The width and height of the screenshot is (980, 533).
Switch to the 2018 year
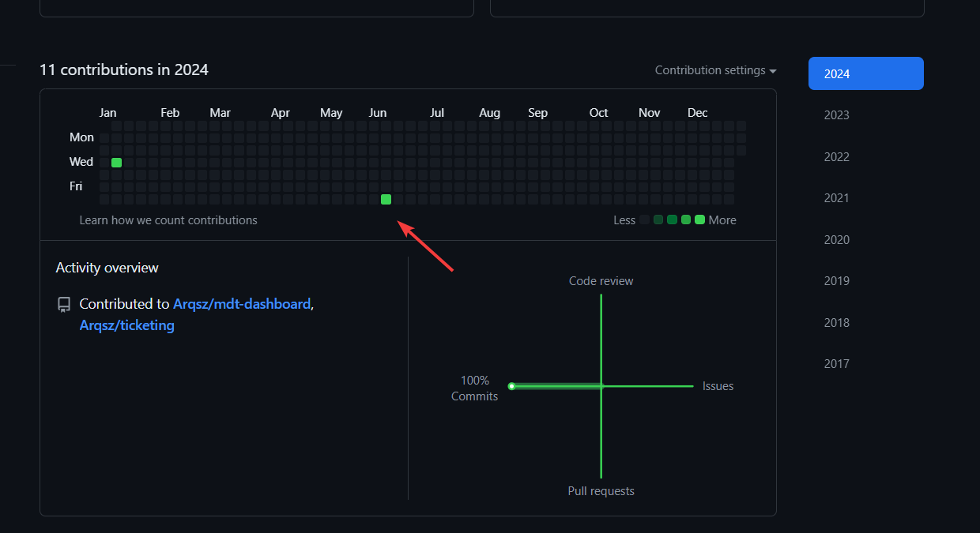click(x=836, y=322)
